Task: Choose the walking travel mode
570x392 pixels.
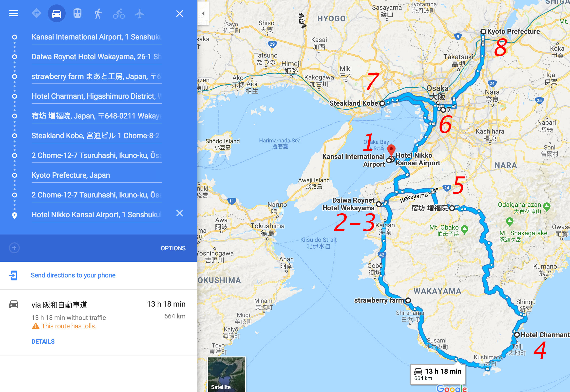Action: [98, 14]
